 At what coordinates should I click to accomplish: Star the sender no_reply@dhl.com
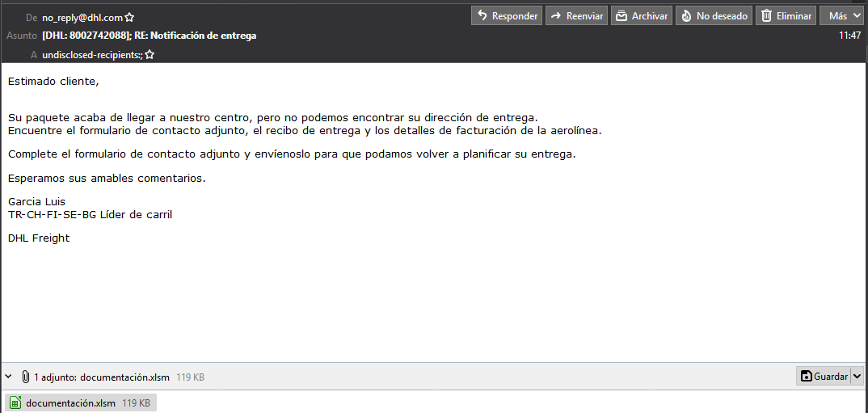(129, 17)
